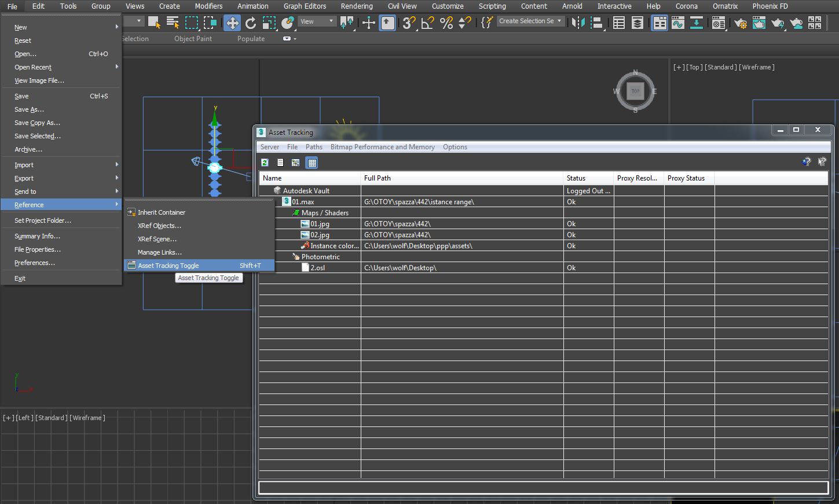The height and width of the screenshot is (504, 839).
Task: Click the Mirror tool icon
Action: [x=578, y=23]
